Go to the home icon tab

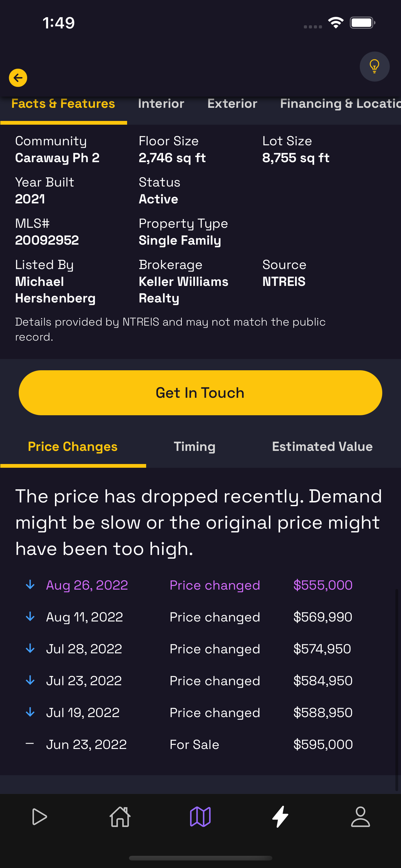point(120,817)
